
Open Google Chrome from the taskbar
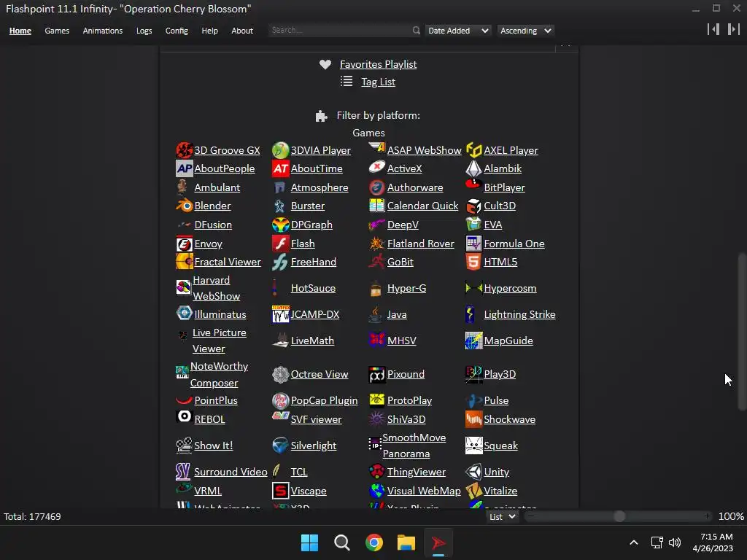[374, 542]
